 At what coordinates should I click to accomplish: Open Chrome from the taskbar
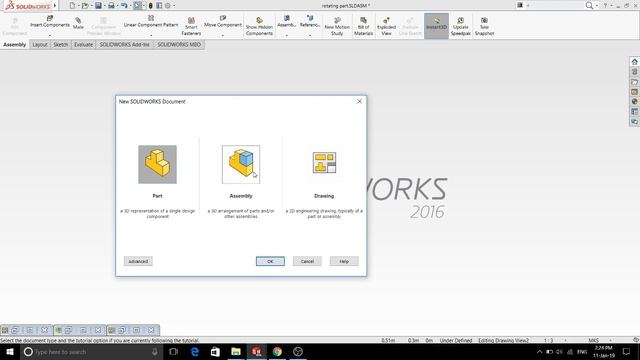(x=277, y=351)
